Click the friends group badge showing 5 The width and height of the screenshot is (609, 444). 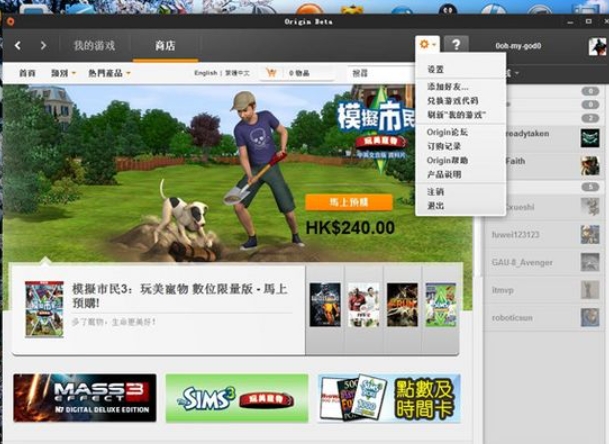point(590,187)
